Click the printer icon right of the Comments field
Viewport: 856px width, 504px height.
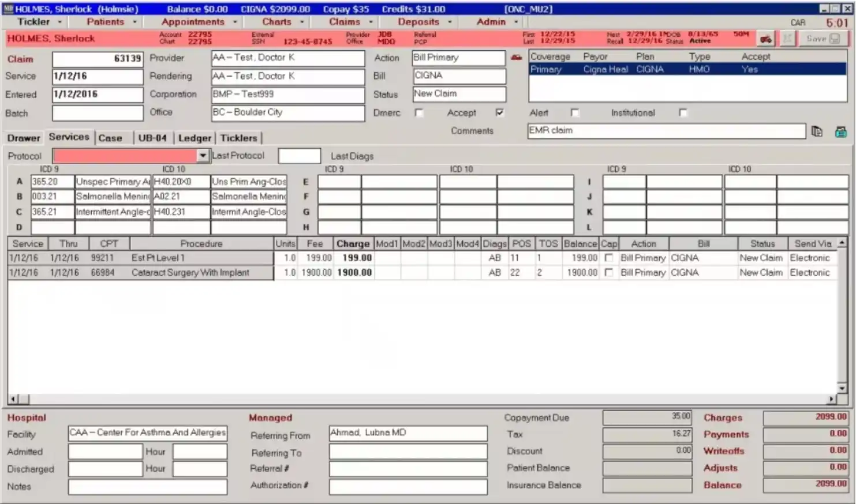(x=841, y=131)
